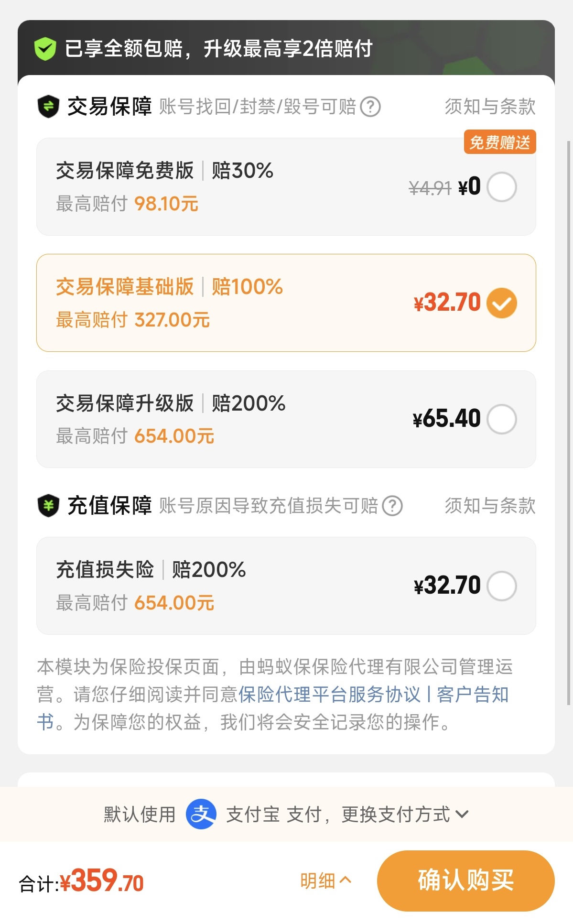573x924 pixels.
Task: Click the 充值保障 yen shield icon
Action: (x=48, y=505)
